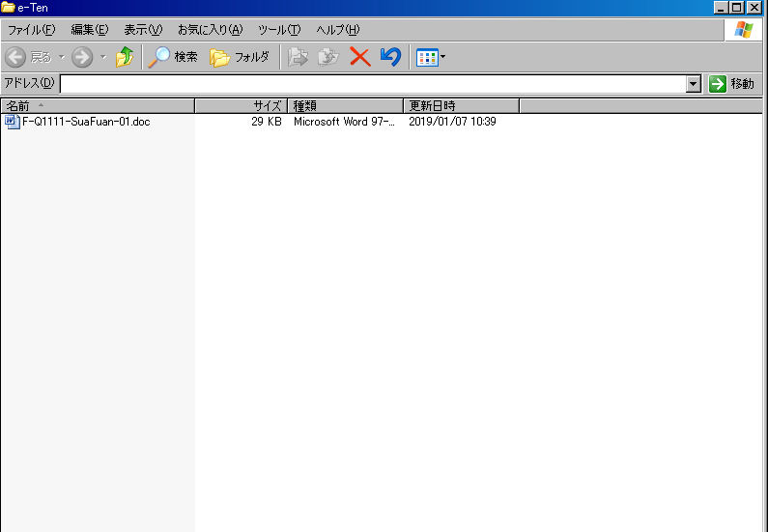Minimize the e-Ten window

pyautogui.click(x=721, y=8)
